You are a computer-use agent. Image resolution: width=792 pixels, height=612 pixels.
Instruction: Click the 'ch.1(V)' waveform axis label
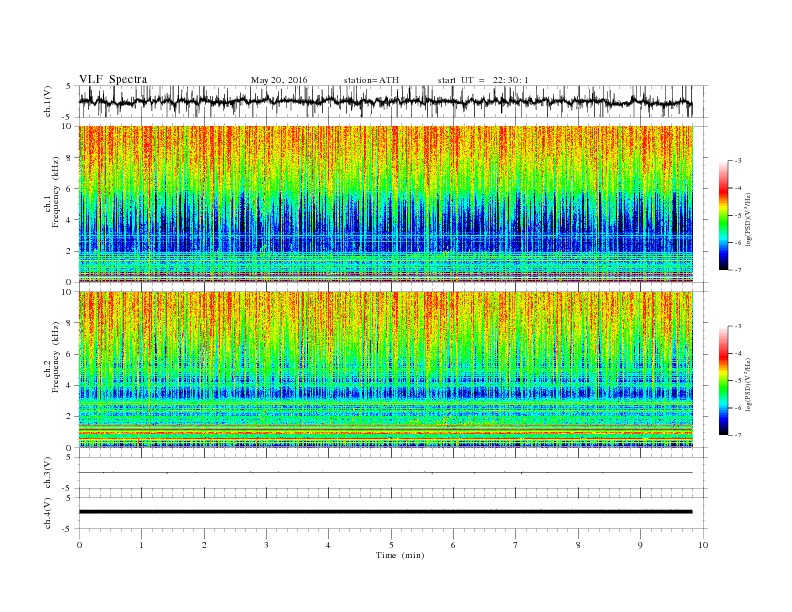48,101
